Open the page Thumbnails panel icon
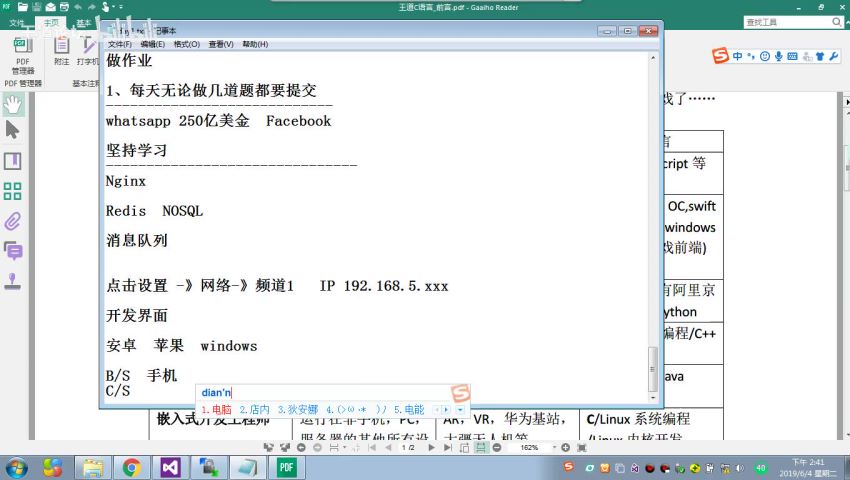The height and width of the screenshot is (480, 850). tap(12, 191)
